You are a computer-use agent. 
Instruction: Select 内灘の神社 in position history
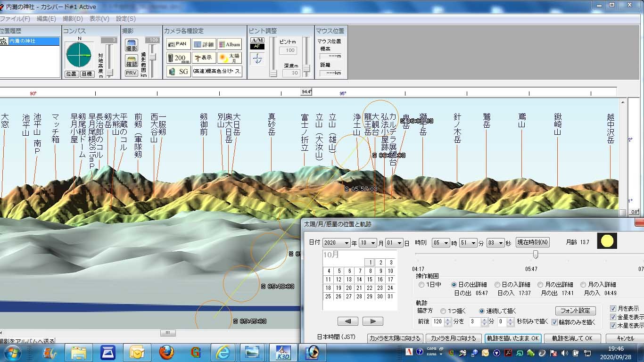[33, 41]
